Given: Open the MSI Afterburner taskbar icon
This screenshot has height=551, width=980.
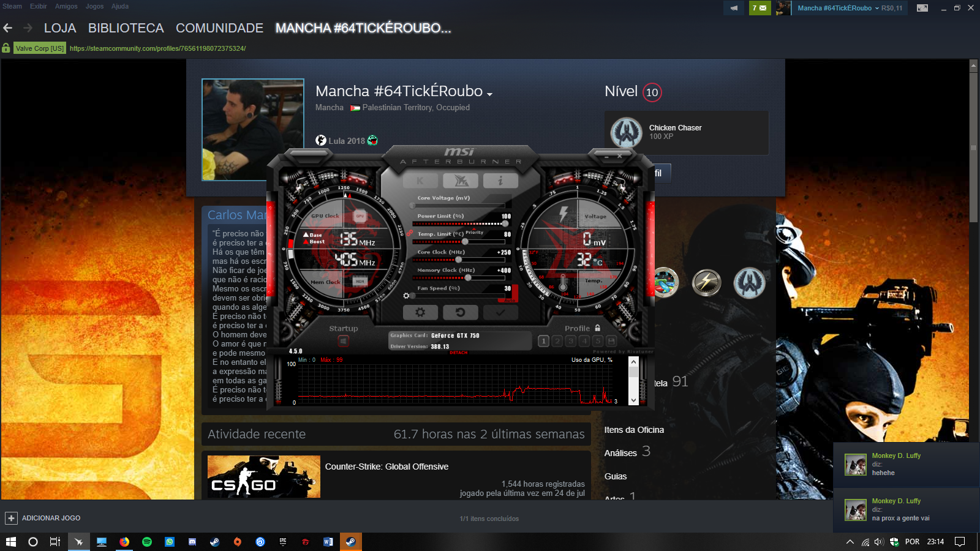Looking at the screenshot, I should (x=79, y=542).
